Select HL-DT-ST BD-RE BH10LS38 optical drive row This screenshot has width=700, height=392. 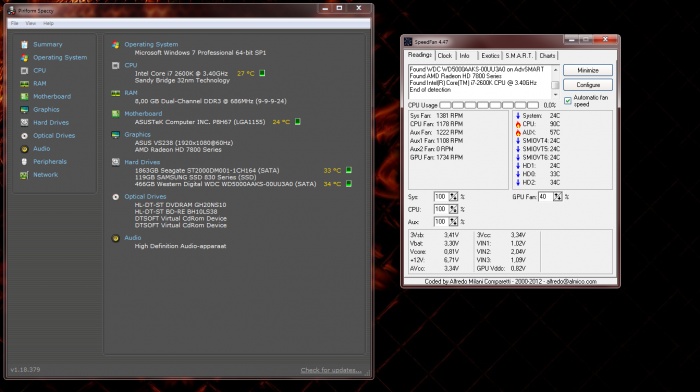click(x=176, y=212)
